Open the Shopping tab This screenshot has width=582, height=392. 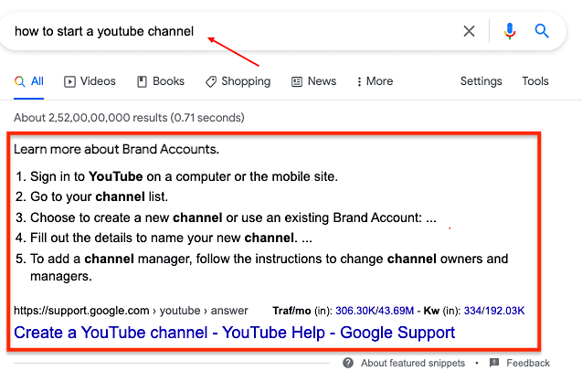(238, 81)
